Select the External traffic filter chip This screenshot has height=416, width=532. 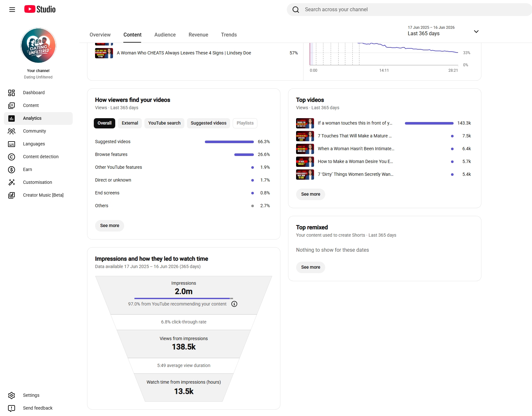pos(130,123)
